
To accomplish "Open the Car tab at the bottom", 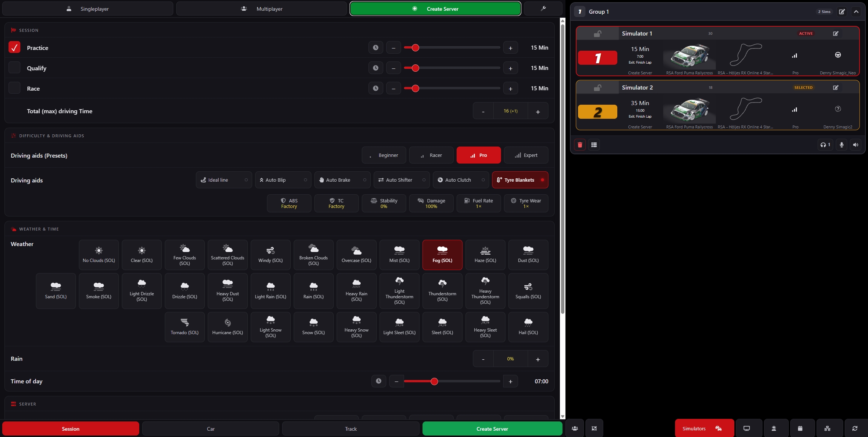I will [x=211, y=429].
